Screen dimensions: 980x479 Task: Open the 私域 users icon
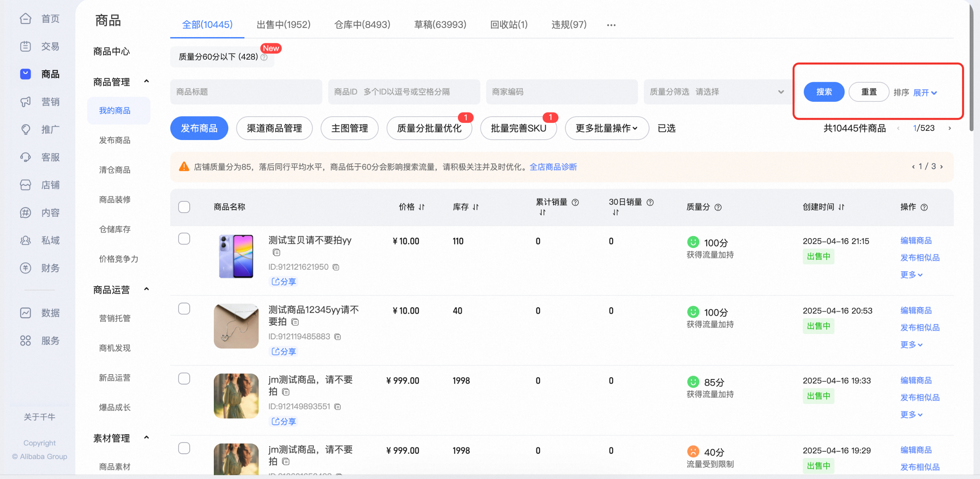(x=26, y=240)
